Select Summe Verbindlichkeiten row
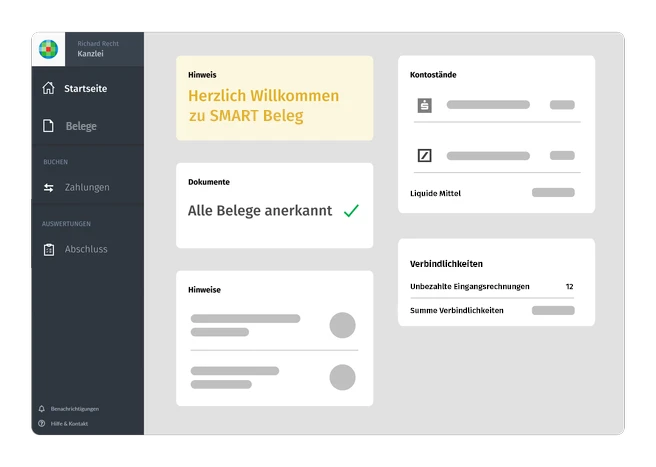This screenshot has height=467, width=656. coord(457,311)
